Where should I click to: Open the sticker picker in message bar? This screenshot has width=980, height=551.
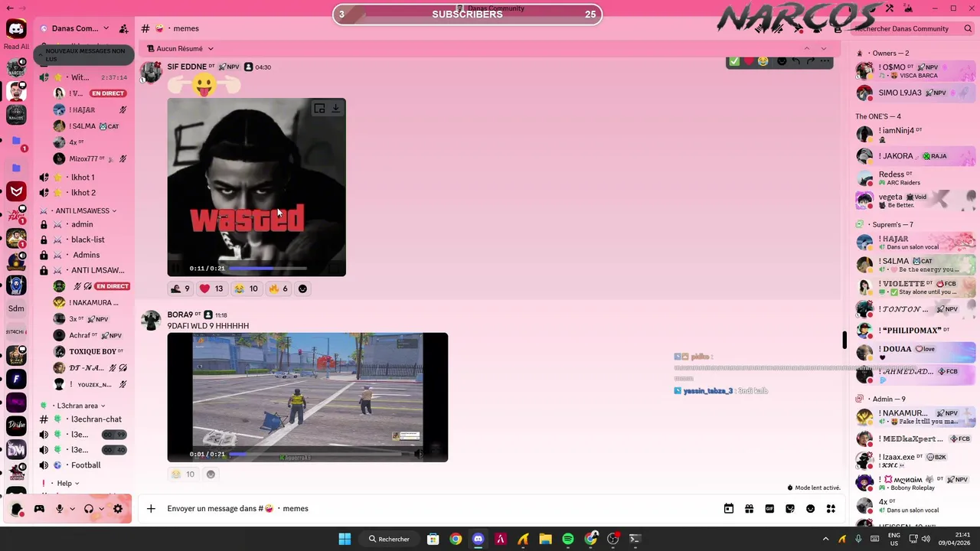point(790,509)
